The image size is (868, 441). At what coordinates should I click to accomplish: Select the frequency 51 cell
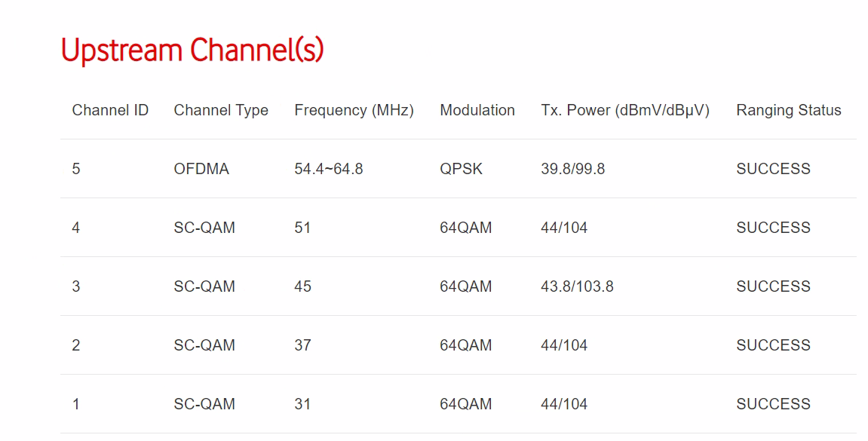pos(302,228)
